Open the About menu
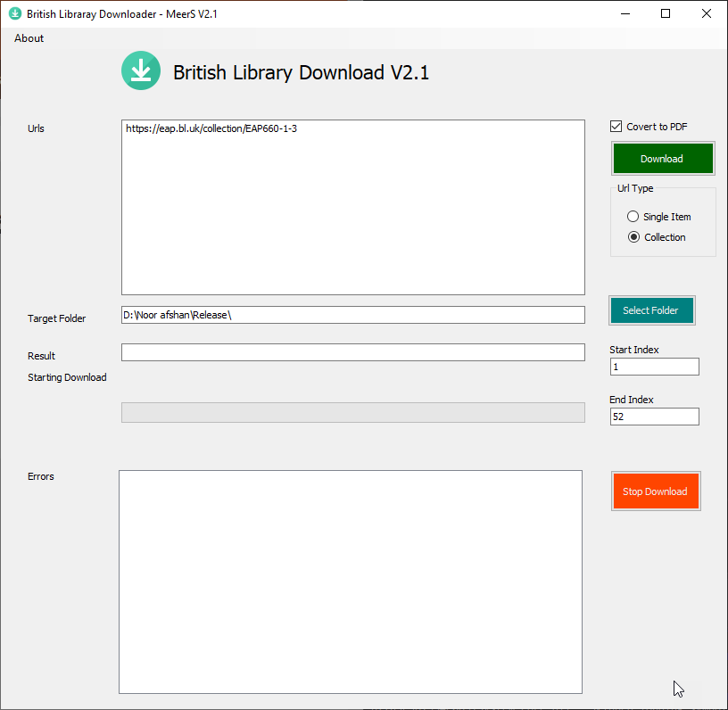Screen dimensions: 728x710 click(29, 38)
